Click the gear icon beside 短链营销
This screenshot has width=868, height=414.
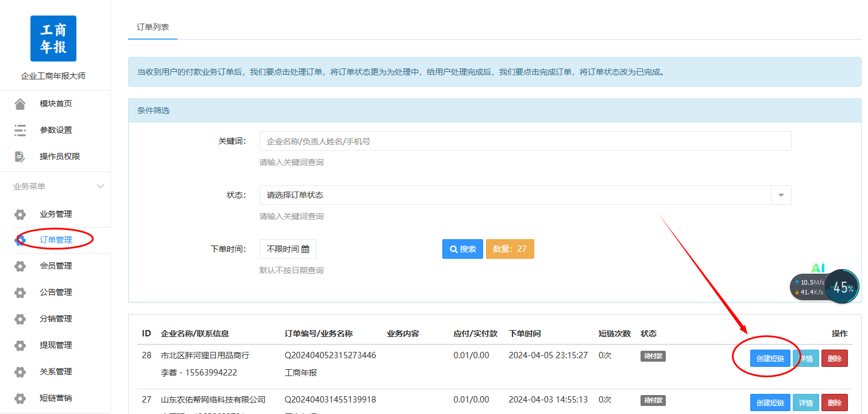[20, 398]
